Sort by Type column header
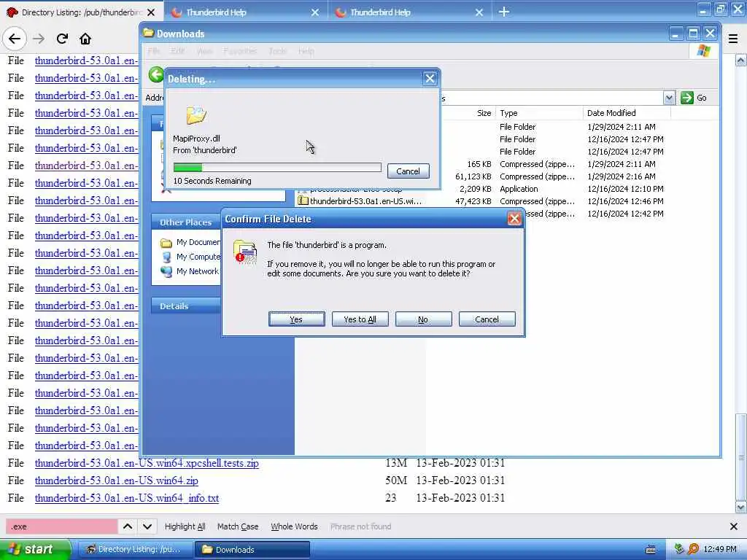Image resolution: width=747 pixels, height=560 pixels. [508, 113]
